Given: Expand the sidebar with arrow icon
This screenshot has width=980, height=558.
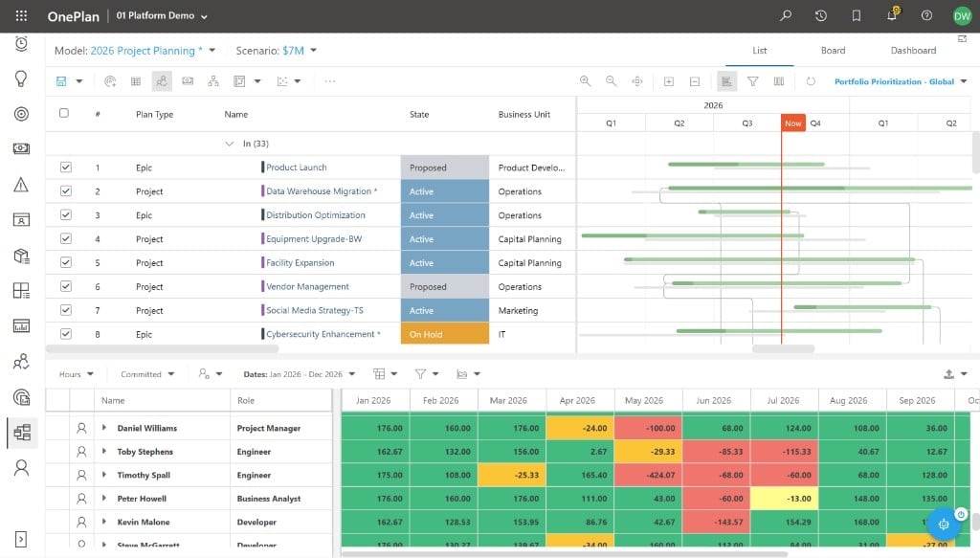Looking at the screenshot, I should 21,539.
